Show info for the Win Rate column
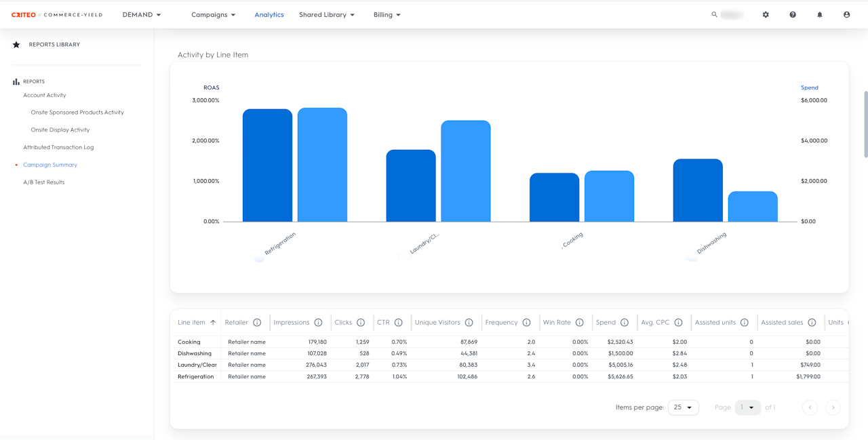The height and width of the screenshot is (440, 868). [579, 323]
